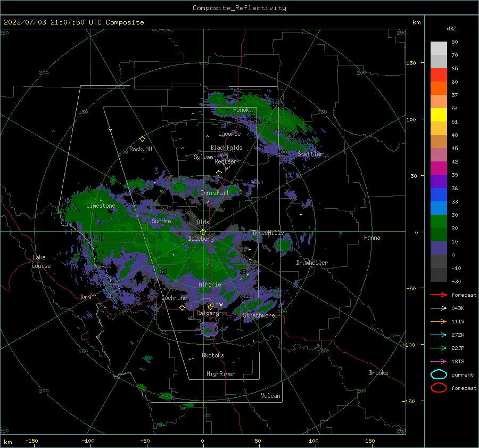Click the orange 57-60 dBZ swatch
This screenshot has width=479, height=448.
439,88
